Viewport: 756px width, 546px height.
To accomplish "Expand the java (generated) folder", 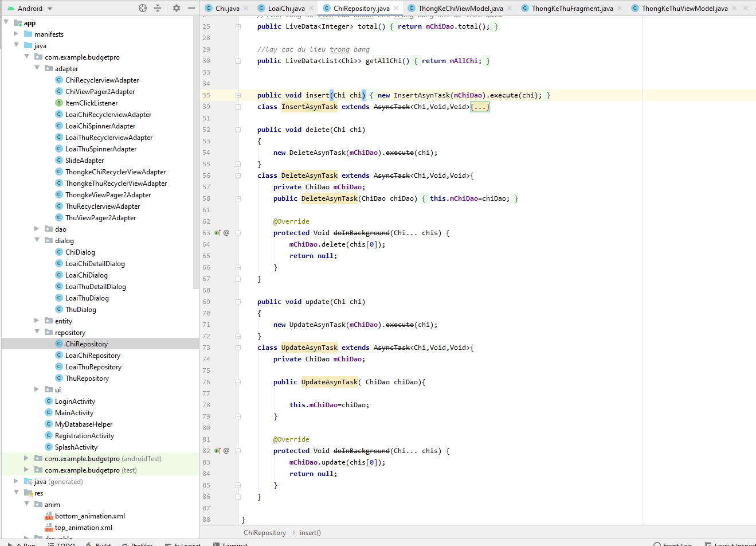I will tap(16, 481).
